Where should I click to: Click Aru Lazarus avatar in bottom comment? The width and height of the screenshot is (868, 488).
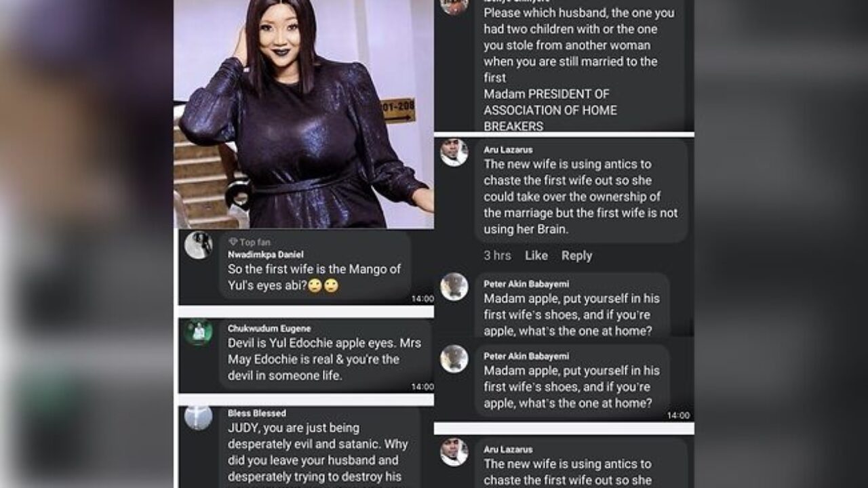click(x=454, y=452)
